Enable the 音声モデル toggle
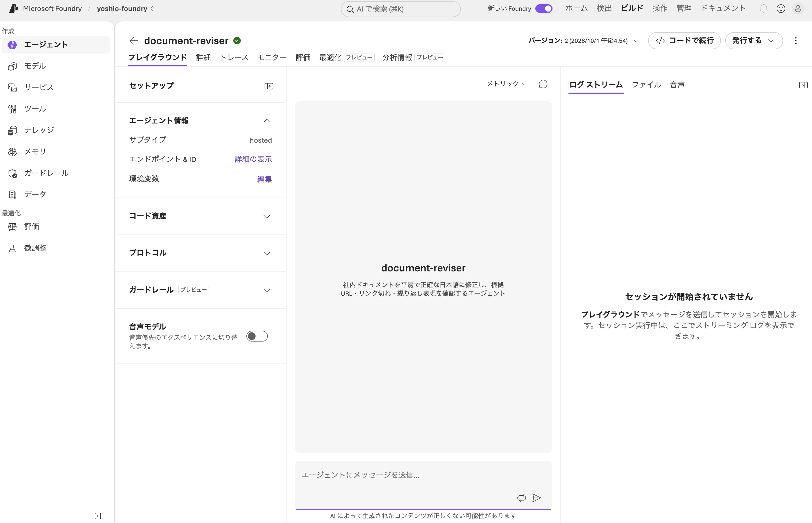Screen dimensions: 812x523 pos(257,336)
